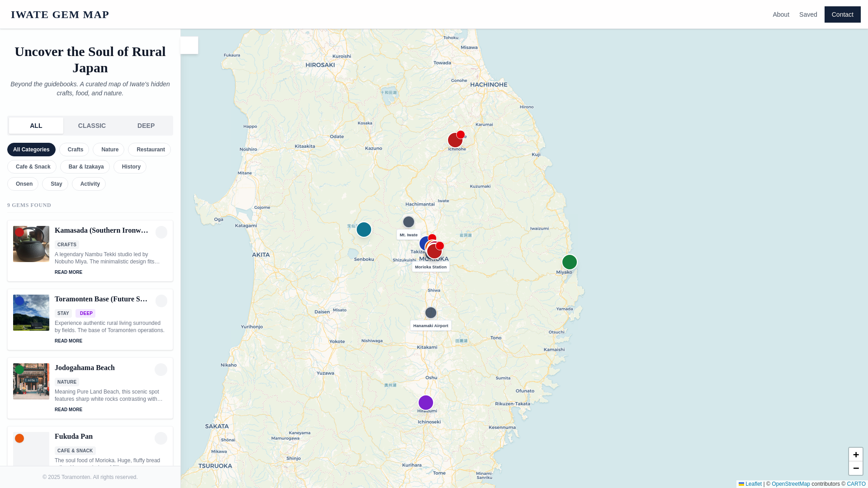Click the Jodogahama Beach title

[85, 368]
